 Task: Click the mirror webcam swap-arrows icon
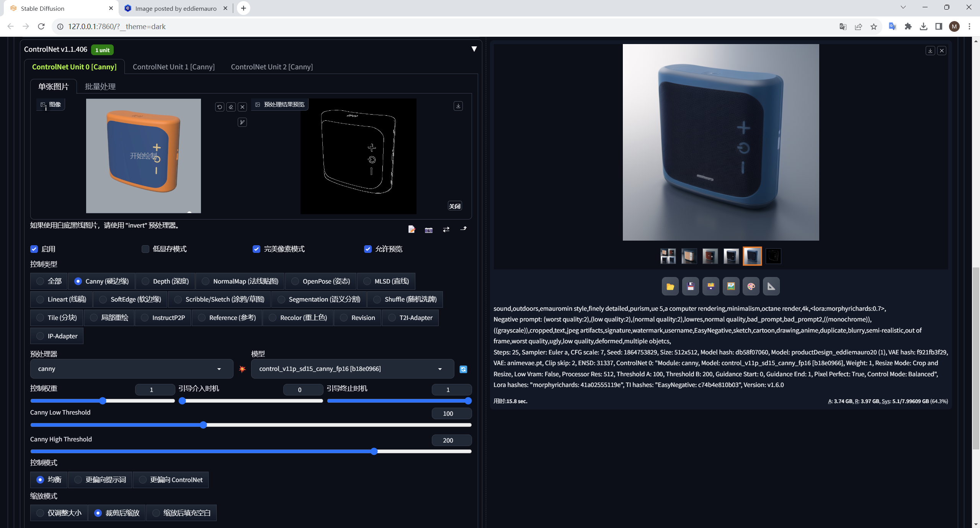point(446,229)
